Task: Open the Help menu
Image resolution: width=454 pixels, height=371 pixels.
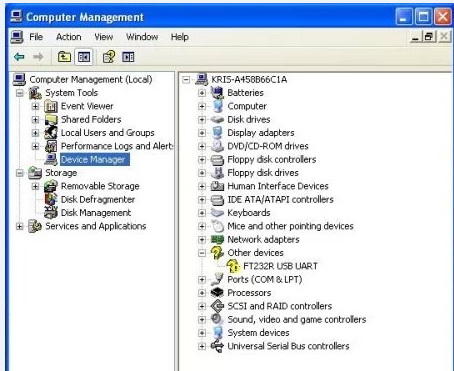Action: tap(180, 37)
